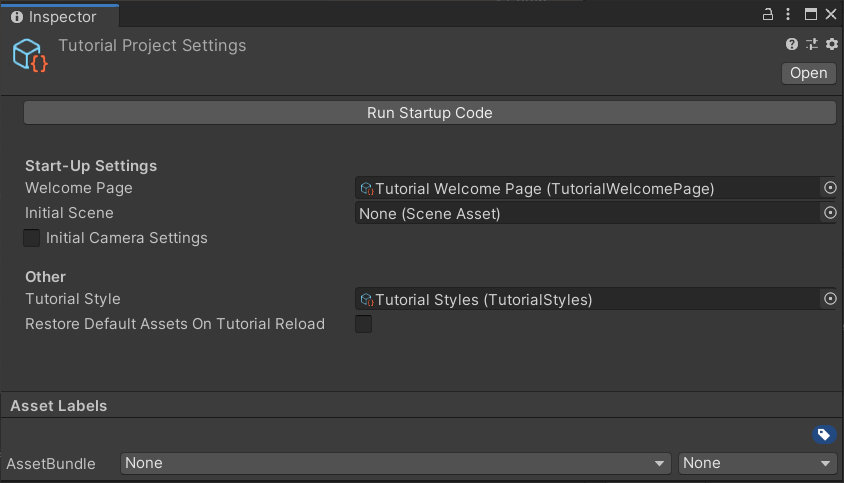
Task: Toggle the Inspector lock icon
Action: (x=768, y=15)
